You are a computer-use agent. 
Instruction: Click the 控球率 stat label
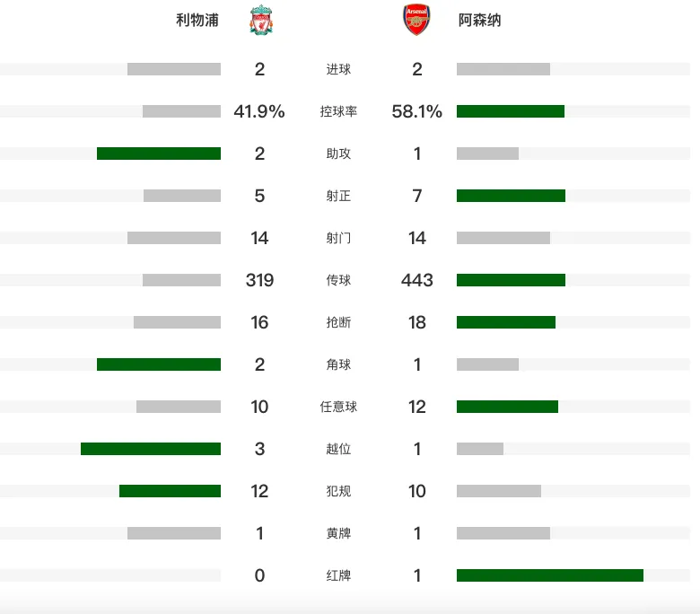tap(338, 111)
